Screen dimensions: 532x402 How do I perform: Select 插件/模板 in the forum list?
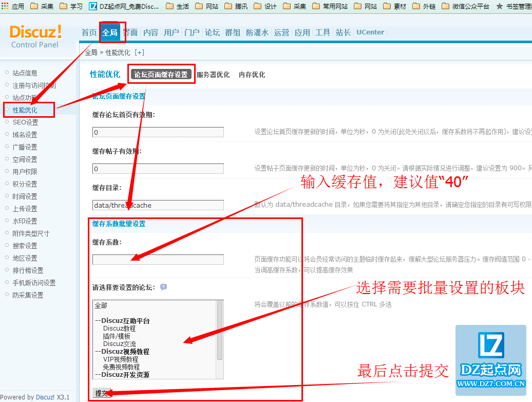point(117,336)
